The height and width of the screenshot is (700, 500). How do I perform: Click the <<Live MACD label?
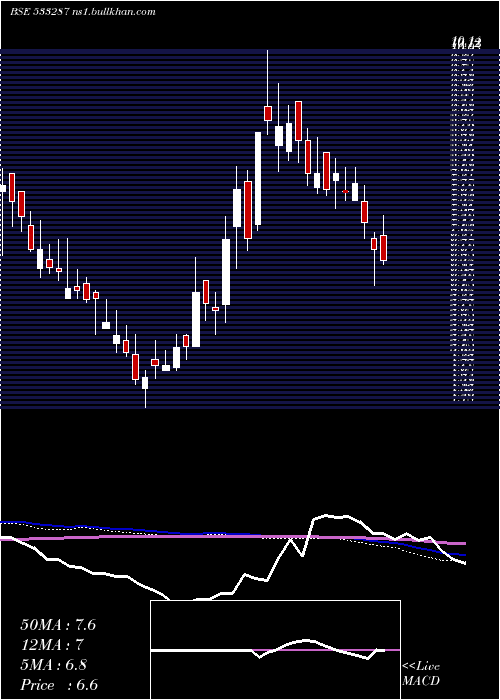421,674
